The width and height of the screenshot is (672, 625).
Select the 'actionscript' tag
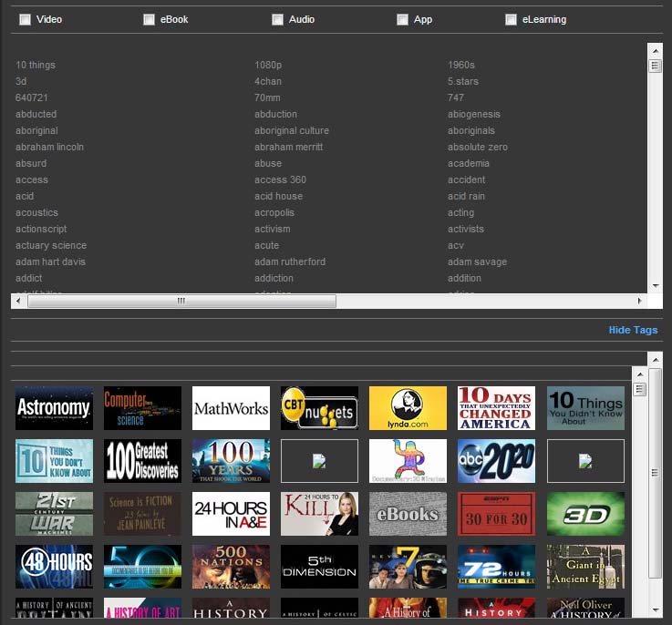(x=41, y=230)
